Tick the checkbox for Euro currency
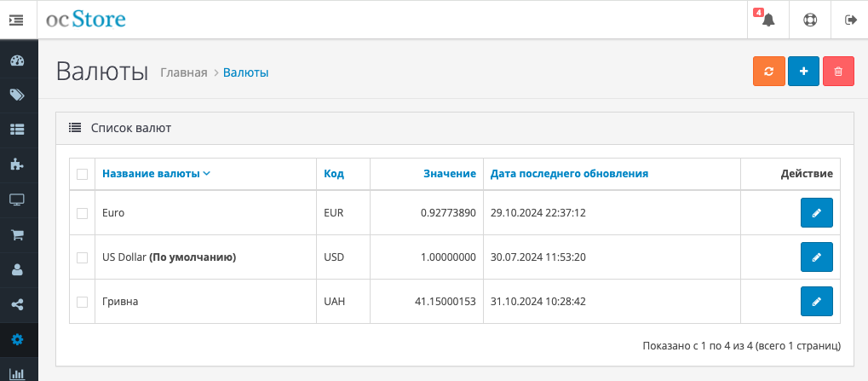868x381 pixels. [82, 213]
